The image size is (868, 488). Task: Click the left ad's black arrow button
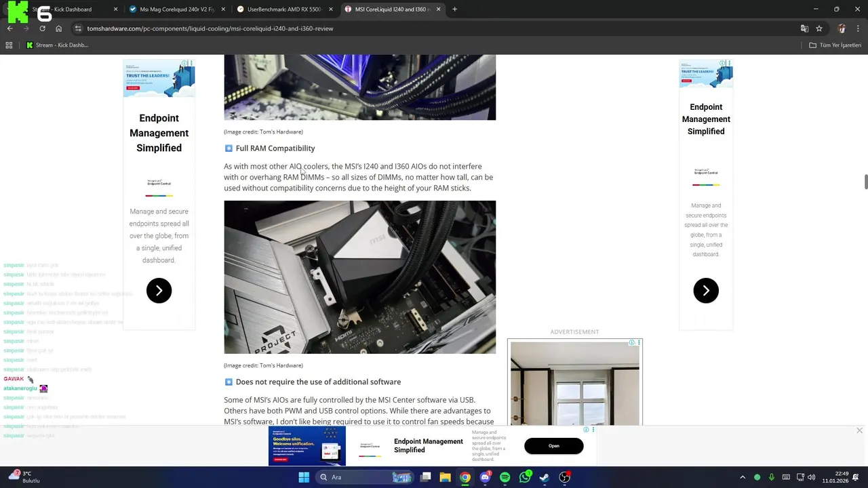coord(159,291)
